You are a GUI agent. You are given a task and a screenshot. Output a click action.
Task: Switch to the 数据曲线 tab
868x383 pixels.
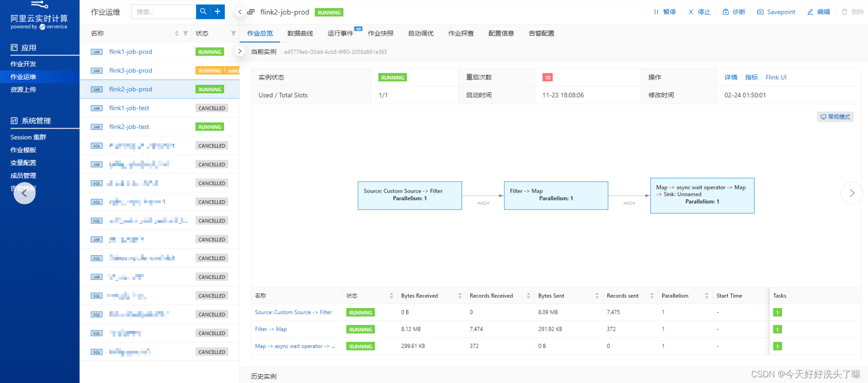(x=300, y=33)
